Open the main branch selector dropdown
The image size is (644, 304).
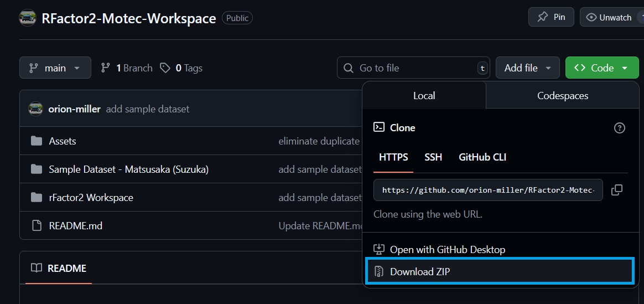coord(55,68)
